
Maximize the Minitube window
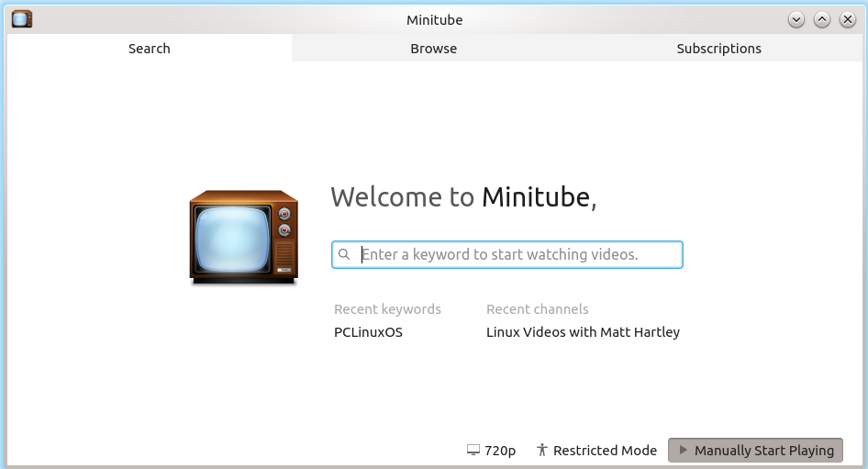point(822,20)
